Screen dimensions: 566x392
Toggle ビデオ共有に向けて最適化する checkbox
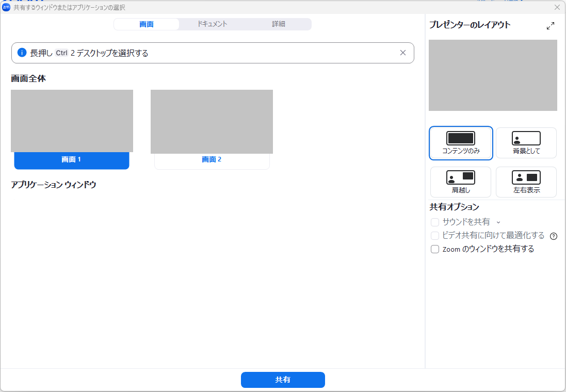click(x=435, y=236)
